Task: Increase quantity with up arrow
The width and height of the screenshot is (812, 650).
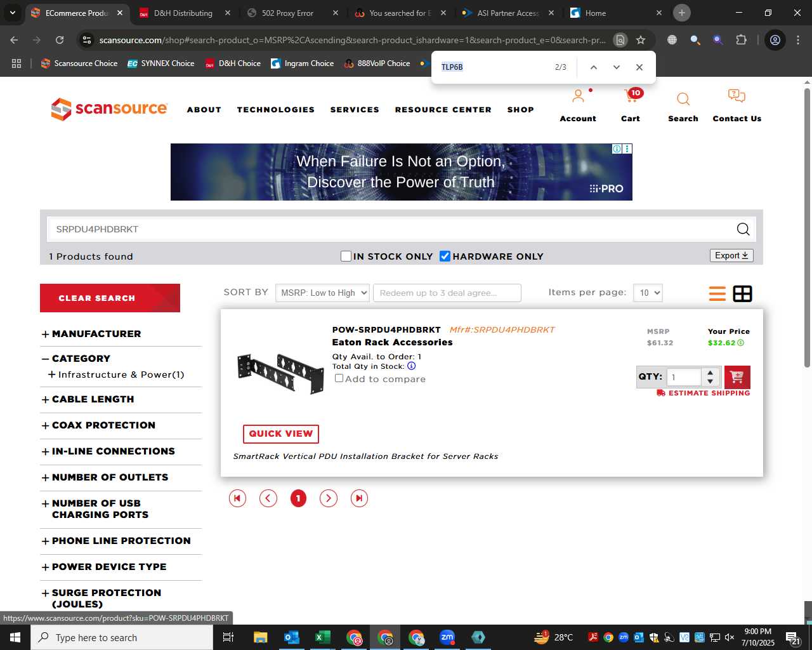Action: pyautogui.click(x=710, y=373)
